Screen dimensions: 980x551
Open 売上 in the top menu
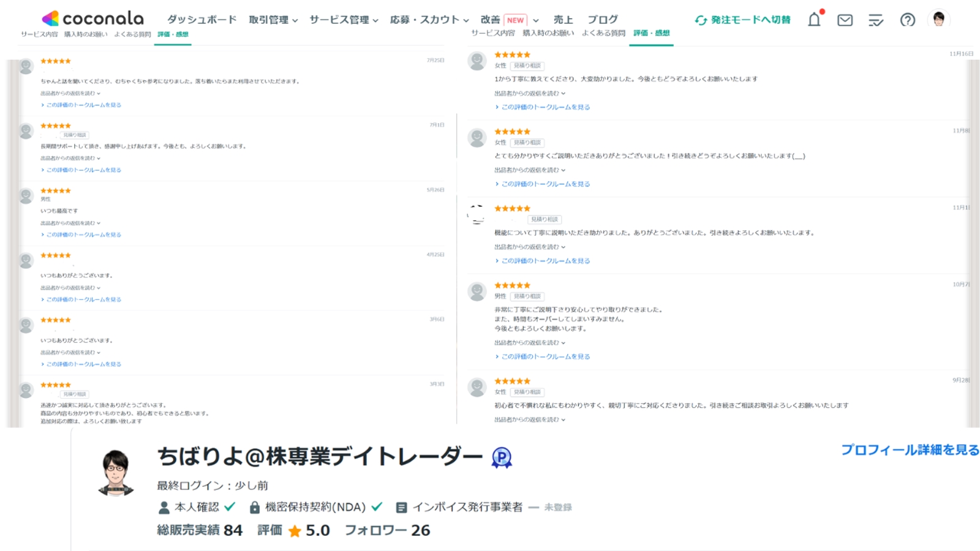point(563,20)
